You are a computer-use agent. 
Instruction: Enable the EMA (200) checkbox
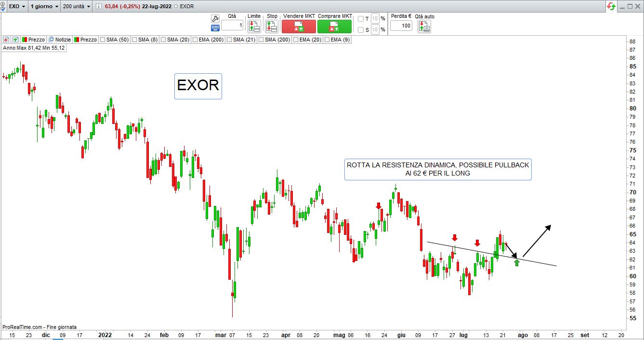coord(195,40)
